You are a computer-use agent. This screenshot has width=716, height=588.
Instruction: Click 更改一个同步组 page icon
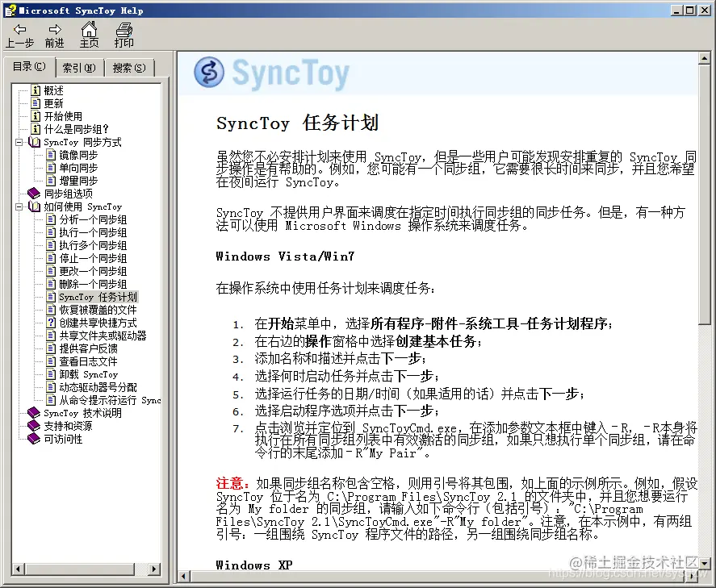coord(51,271)
